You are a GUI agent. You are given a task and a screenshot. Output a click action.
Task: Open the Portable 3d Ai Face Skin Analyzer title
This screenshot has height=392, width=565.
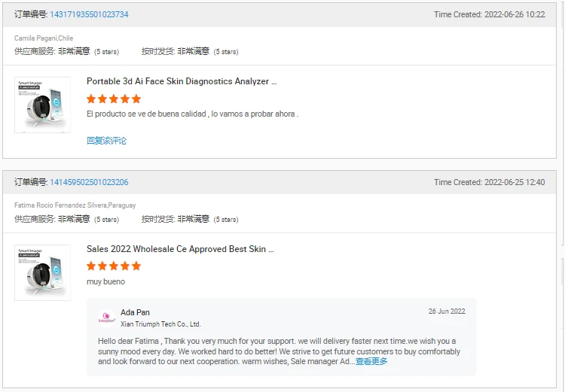coord(182,81)
